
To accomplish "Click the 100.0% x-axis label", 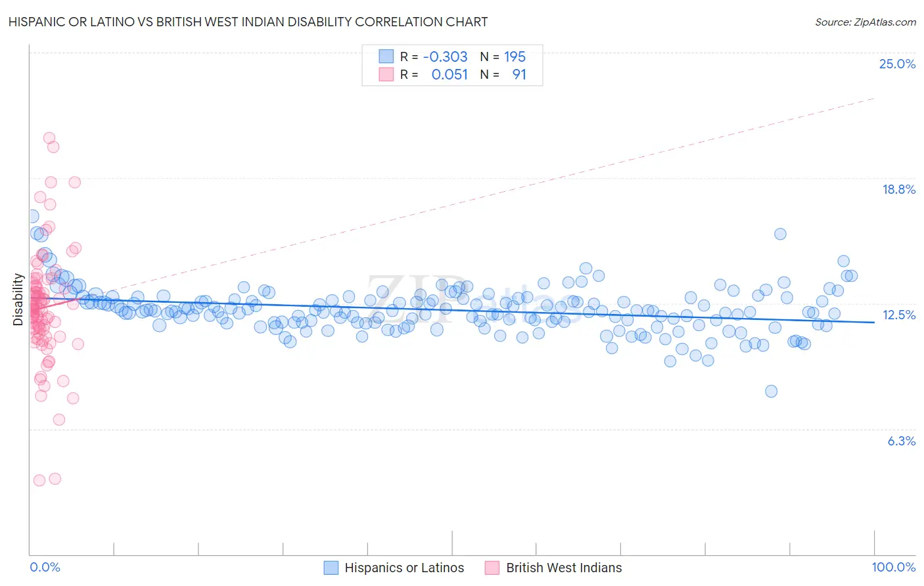I will (x=894, y=567).
